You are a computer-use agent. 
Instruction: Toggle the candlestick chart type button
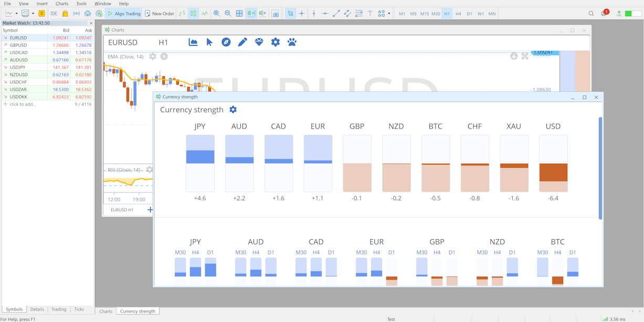point(193,14)
